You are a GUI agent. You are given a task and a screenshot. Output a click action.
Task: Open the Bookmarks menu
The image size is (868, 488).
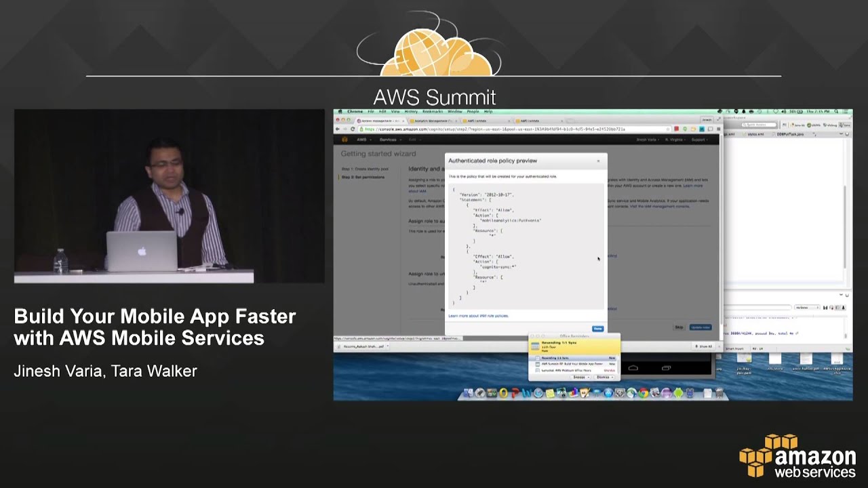[x=433, y=112]
